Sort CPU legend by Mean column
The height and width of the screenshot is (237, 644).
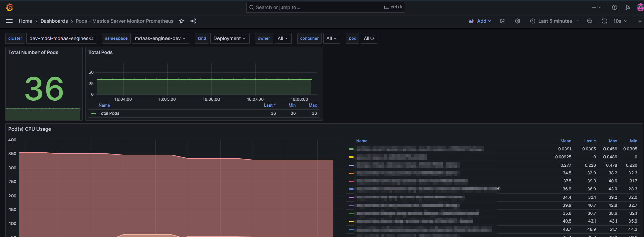tap(566, 141)
